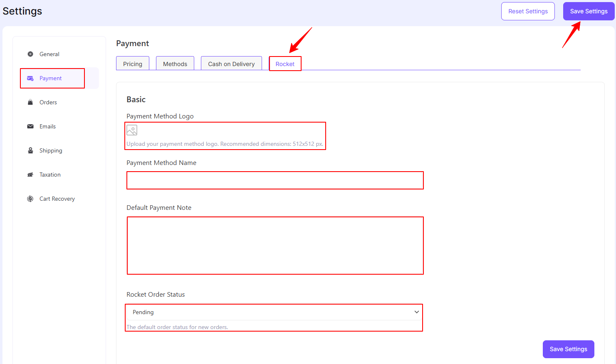
Task: Select the Rocket tab
Action: [285, 64]
